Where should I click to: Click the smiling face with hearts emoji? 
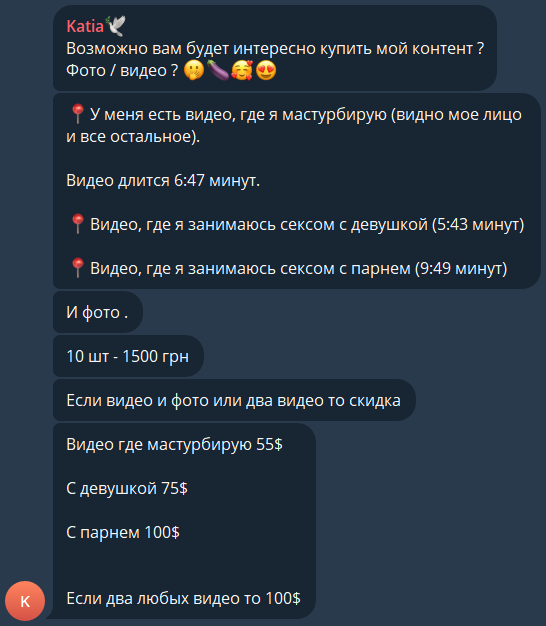tap(242, 71)
